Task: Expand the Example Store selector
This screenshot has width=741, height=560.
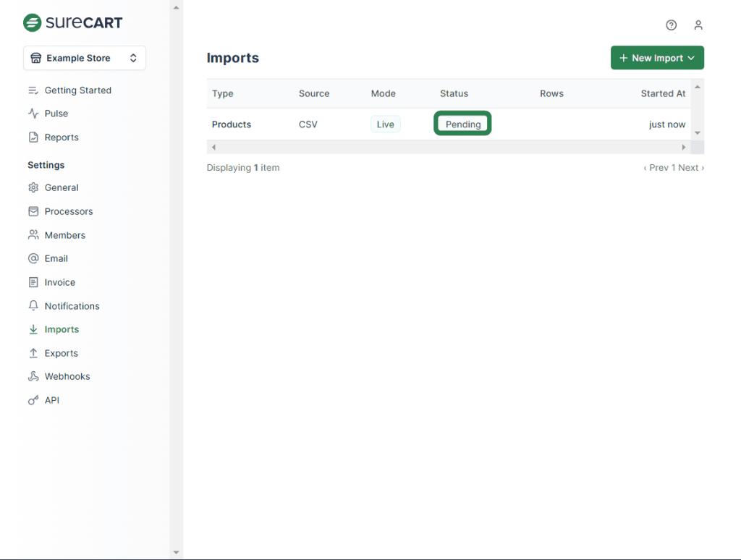Action: (x=85, y=58)
